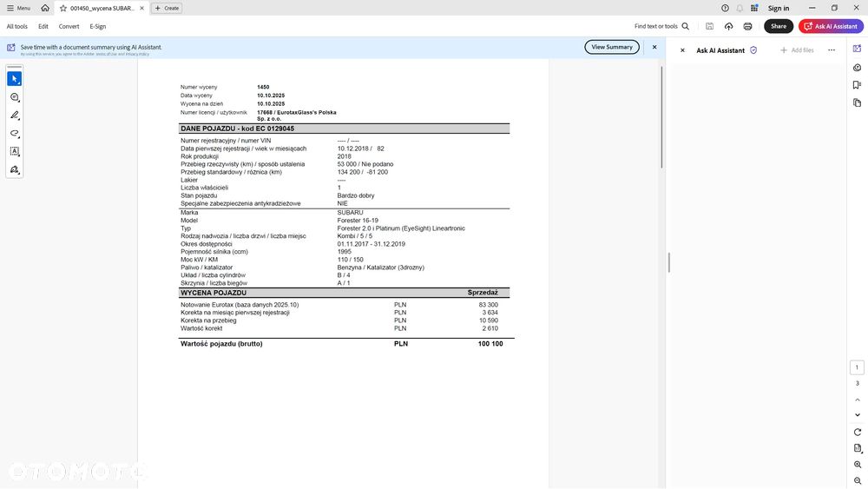The width and height of the screenshot is (868, 489).
Task: Click the AI panel divider handle
Action: click(x=668, y=262)
